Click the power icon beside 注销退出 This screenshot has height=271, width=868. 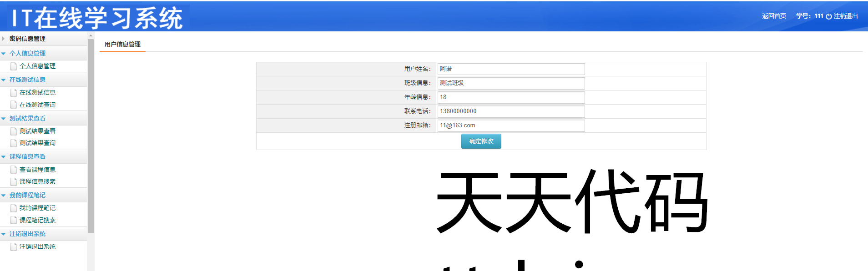point(828,16)
